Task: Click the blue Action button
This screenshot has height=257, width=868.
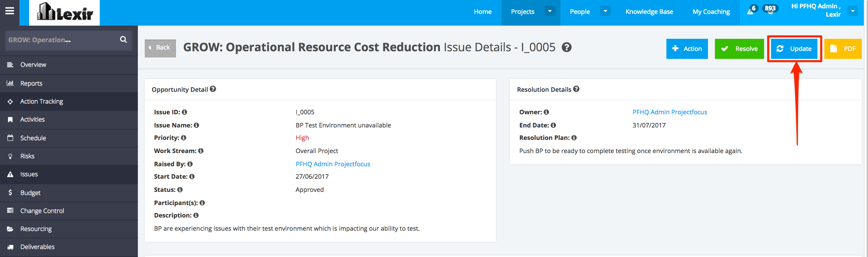Action: (687, 49)
